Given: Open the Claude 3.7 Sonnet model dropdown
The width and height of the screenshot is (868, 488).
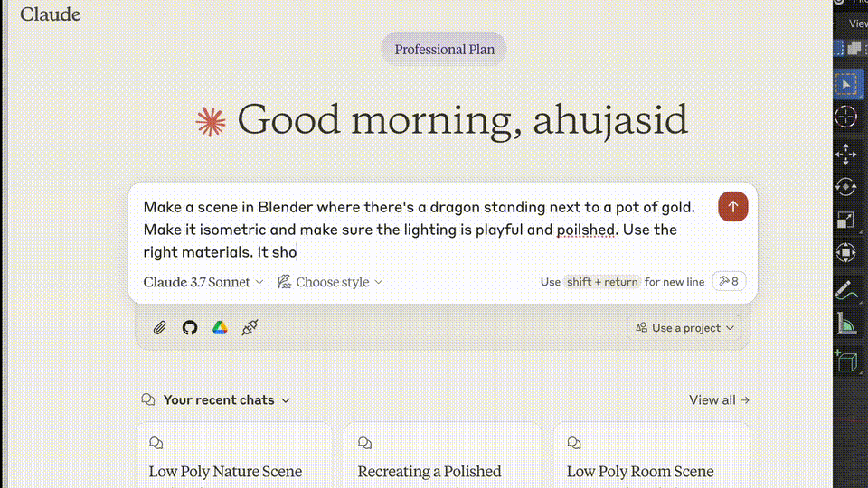Looking at the screenshot, I should (x=203, y=282).
